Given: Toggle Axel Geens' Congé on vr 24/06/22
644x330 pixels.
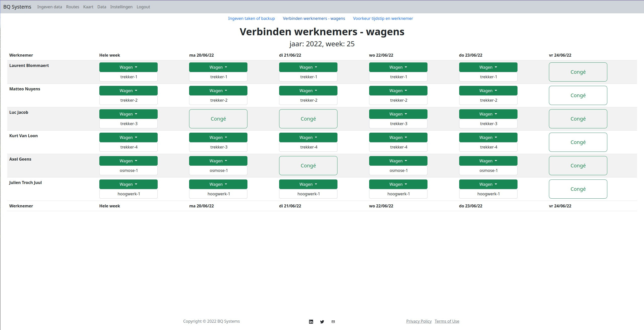Looking at the screenshot, I should pos(578,166).
